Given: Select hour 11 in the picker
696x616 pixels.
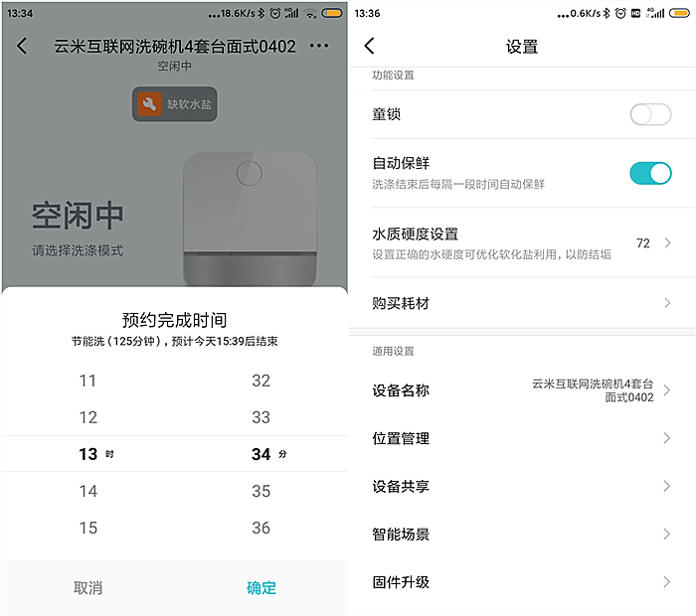Looking at the screenshot, I should [x=87, y=381].
